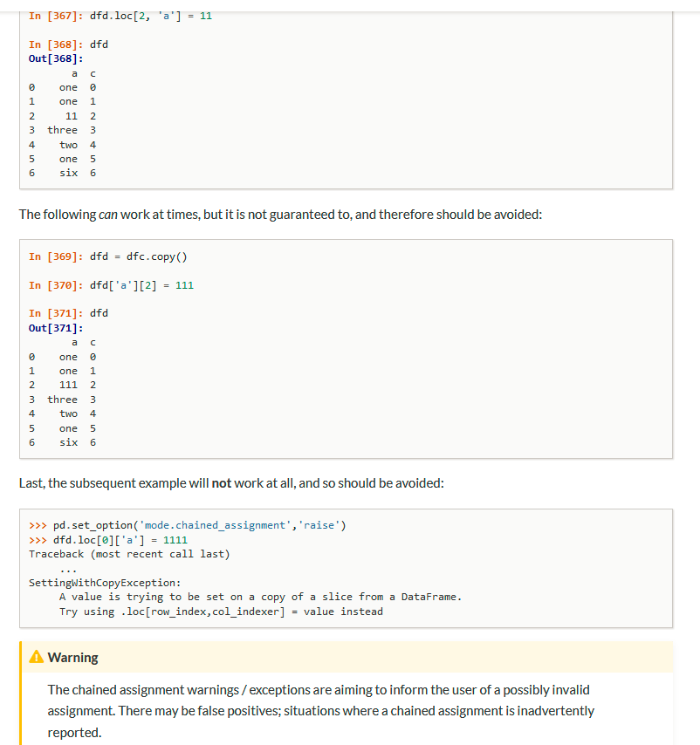The height and width of the screenshot is (745, 700).
Task: Click the yellow Warning triangle icon
Action: click(x=36, y=657)
